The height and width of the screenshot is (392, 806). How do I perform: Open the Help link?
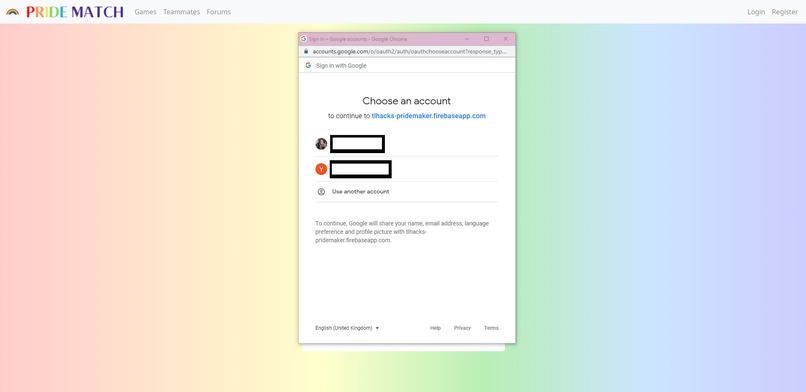point(435,328)
